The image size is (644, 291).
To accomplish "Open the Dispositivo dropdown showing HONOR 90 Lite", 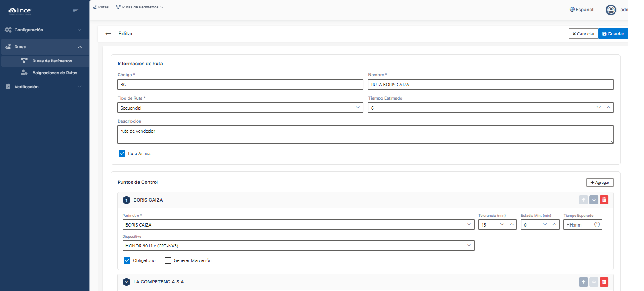I will pos(298,245).
